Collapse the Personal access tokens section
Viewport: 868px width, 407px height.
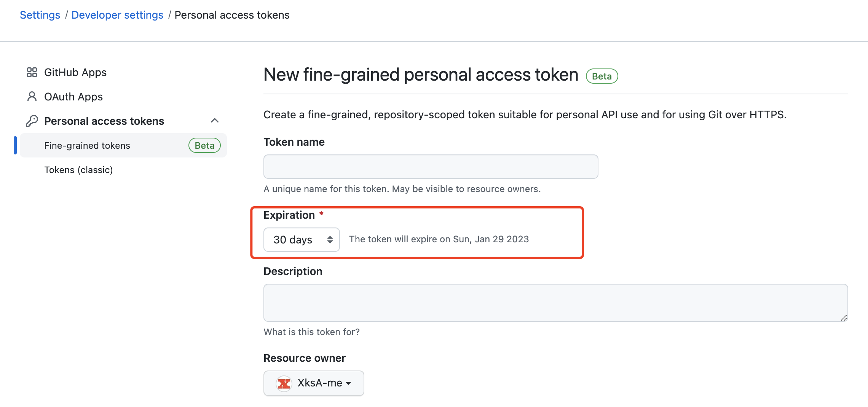(x=215, y=121)
